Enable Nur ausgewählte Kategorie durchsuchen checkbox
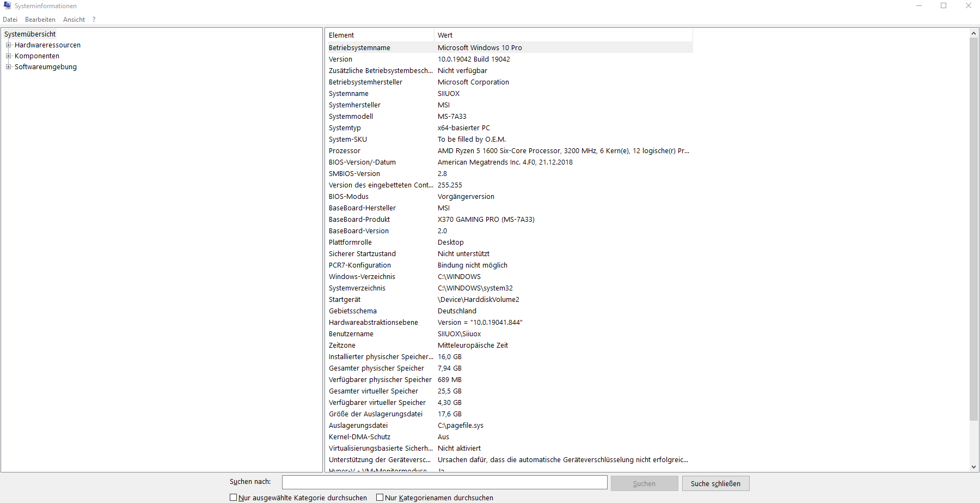This screenshot has width=980, height=503. tap(233, 498)
